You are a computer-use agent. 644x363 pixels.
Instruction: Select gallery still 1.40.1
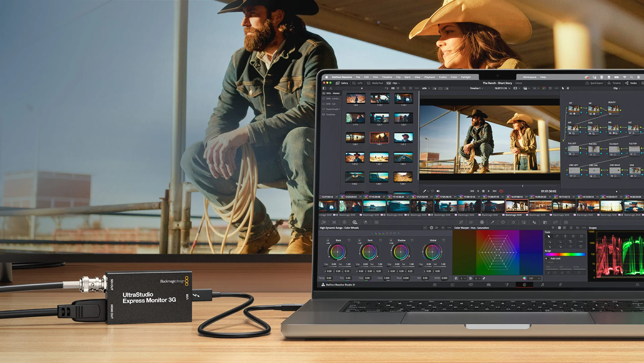pyautogui.click(x=379, y=137)
